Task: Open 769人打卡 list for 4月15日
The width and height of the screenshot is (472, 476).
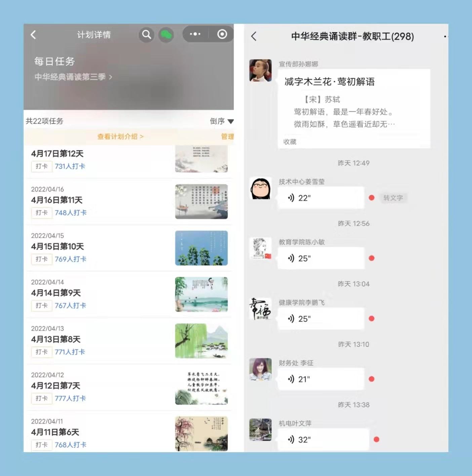Action: 71,259
